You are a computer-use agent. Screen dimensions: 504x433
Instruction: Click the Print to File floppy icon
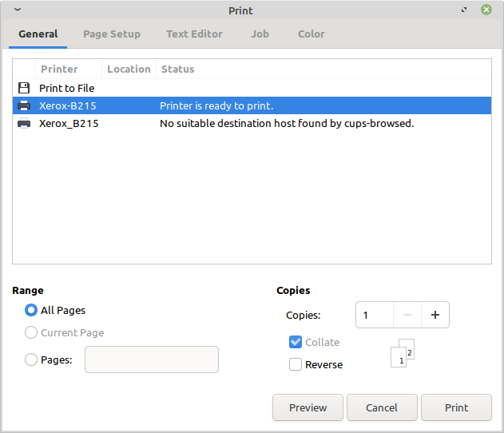[23, 88]
